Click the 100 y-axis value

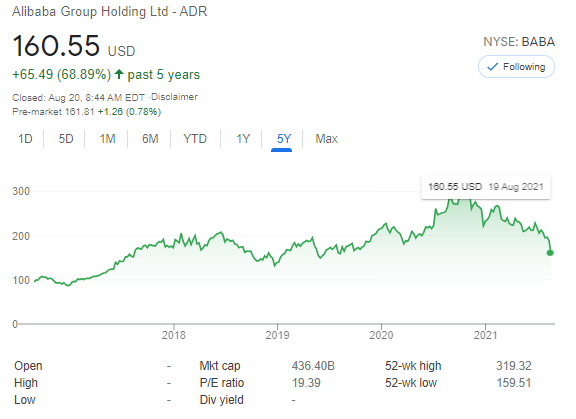click(21, 280)
